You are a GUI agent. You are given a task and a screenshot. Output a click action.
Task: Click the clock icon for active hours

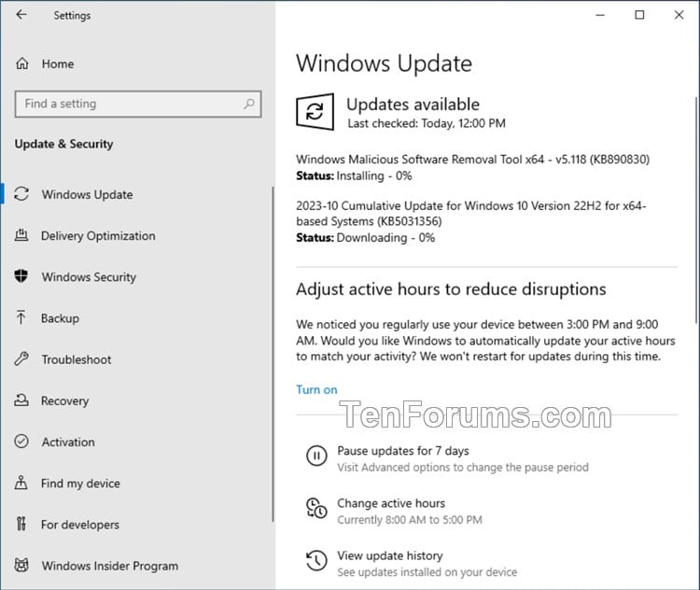pyautogui.click(x=316, y=508)
